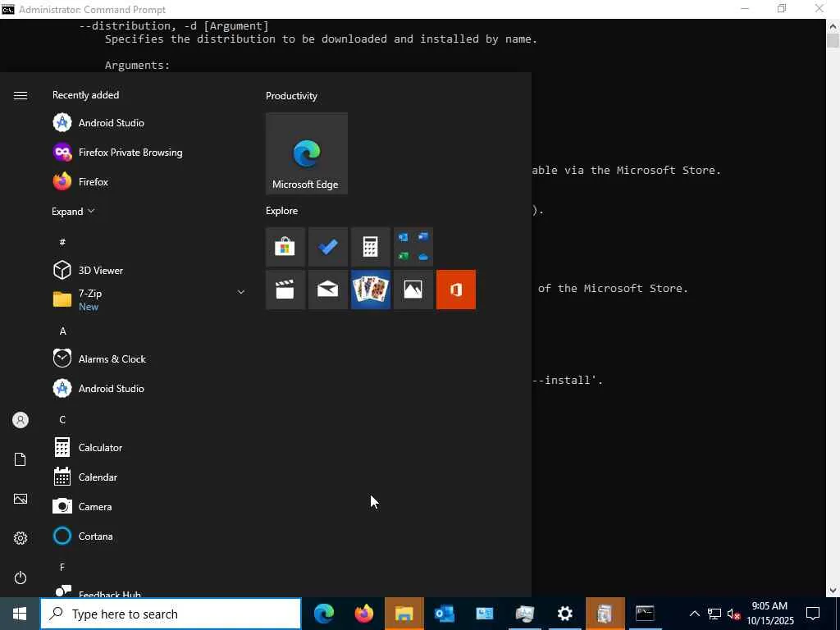Open the user account icon

pyautogui.click(x=21, y=420)
